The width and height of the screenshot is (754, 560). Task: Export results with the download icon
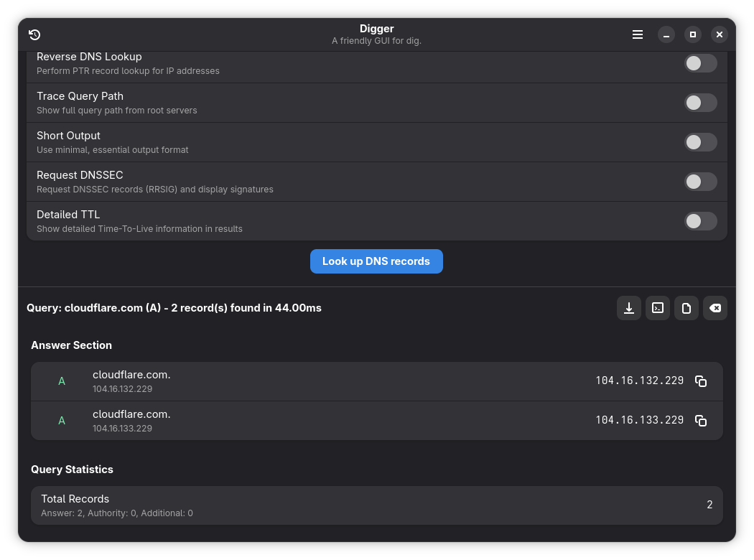point(629,308)
